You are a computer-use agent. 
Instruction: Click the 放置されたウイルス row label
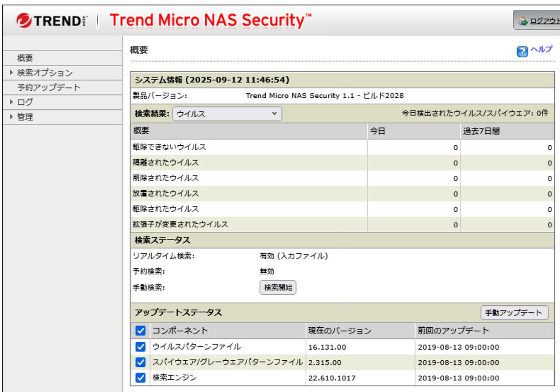point(166,193)
